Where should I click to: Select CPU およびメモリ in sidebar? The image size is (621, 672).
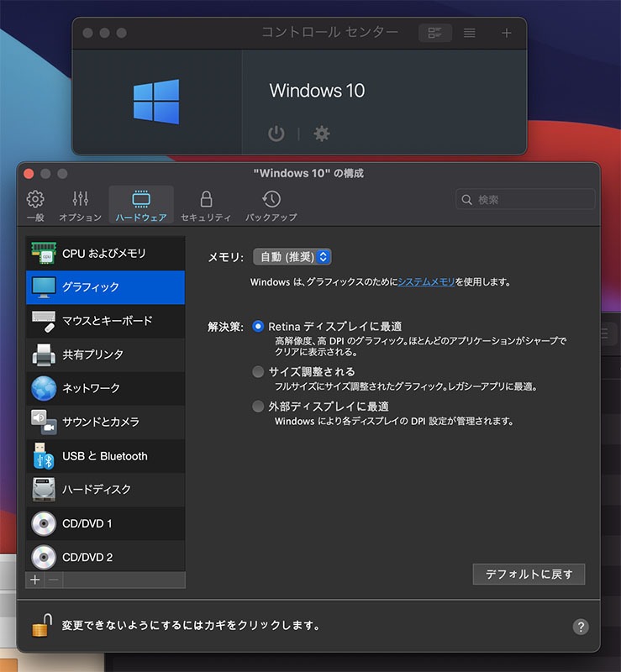pos(106,254)
